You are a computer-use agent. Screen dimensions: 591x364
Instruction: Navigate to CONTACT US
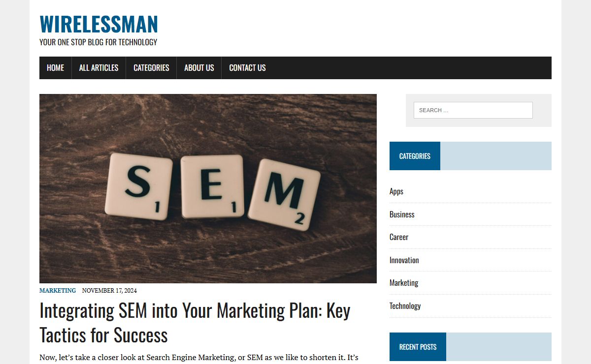click(x=247, y=68)
